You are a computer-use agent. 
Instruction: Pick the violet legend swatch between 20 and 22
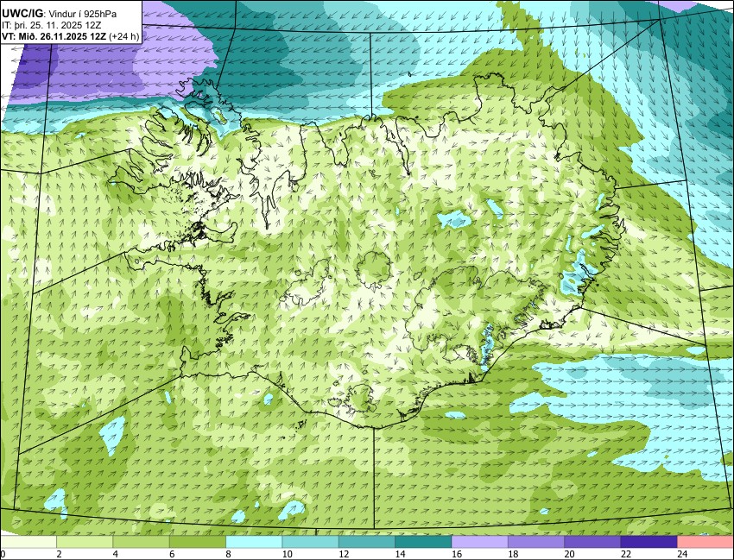(592, 542)
